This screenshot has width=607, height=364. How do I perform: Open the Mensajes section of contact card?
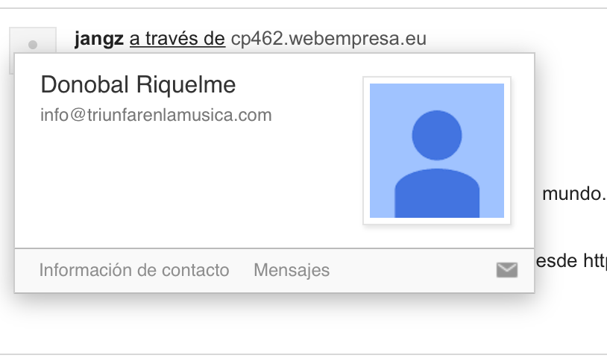click(292, 270)
